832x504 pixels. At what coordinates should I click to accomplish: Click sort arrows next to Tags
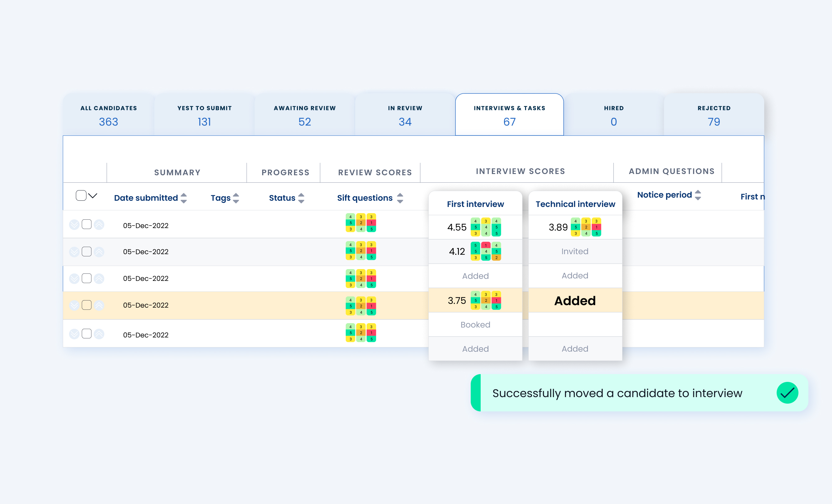click(236, 198)
